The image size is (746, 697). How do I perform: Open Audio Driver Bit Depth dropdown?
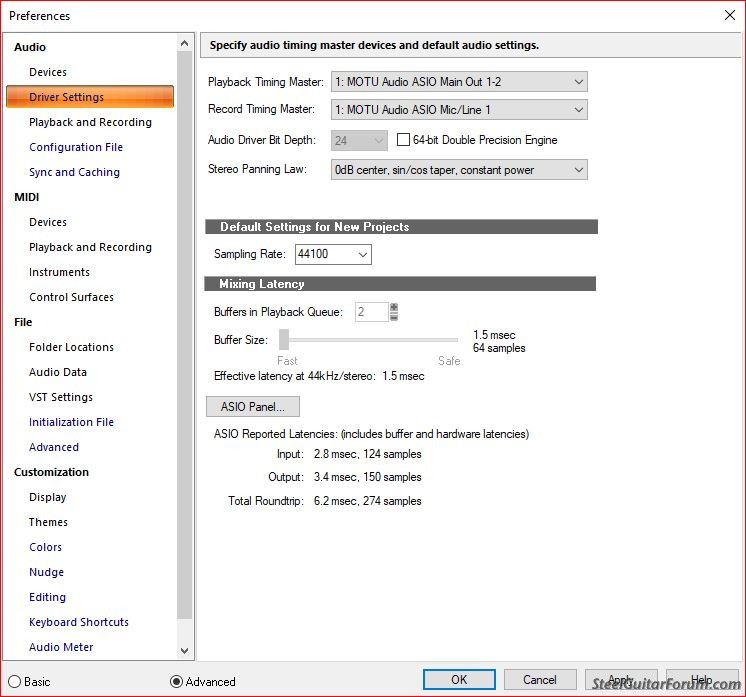pos(359,140)
